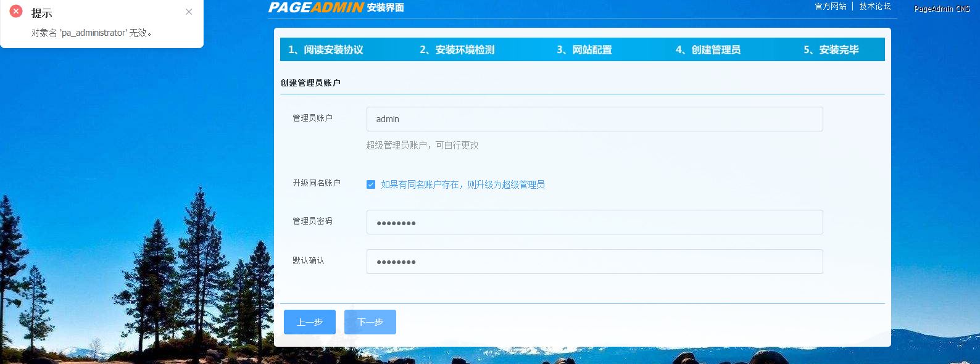Click the 升级同名账户 field label

(x=317, y=183)
